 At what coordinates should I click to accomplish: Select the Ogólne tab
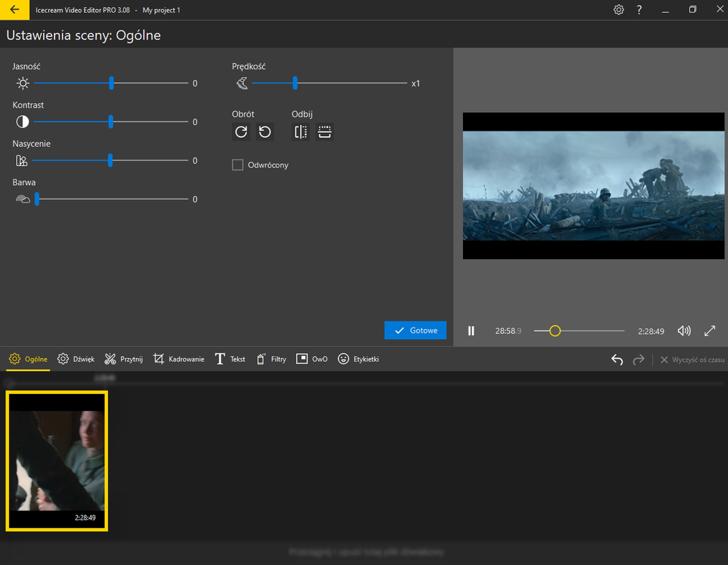(x=28, y=359)
